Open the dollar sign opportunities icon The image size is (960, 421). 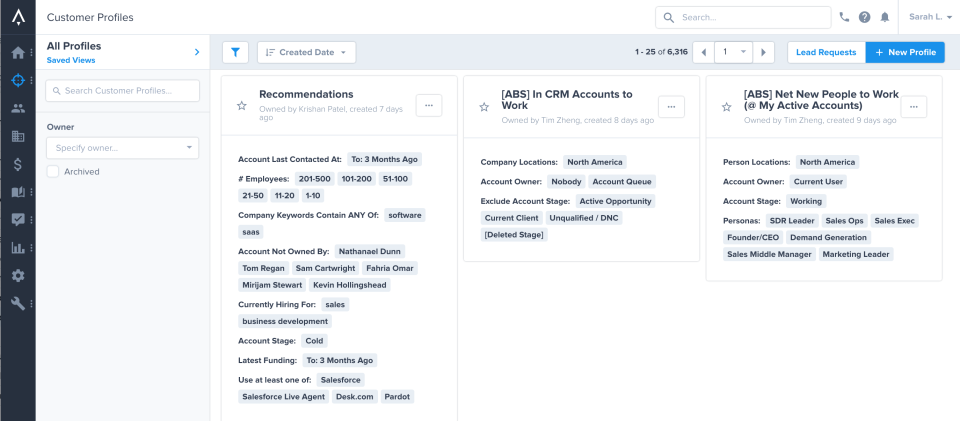tap(18, 164)
